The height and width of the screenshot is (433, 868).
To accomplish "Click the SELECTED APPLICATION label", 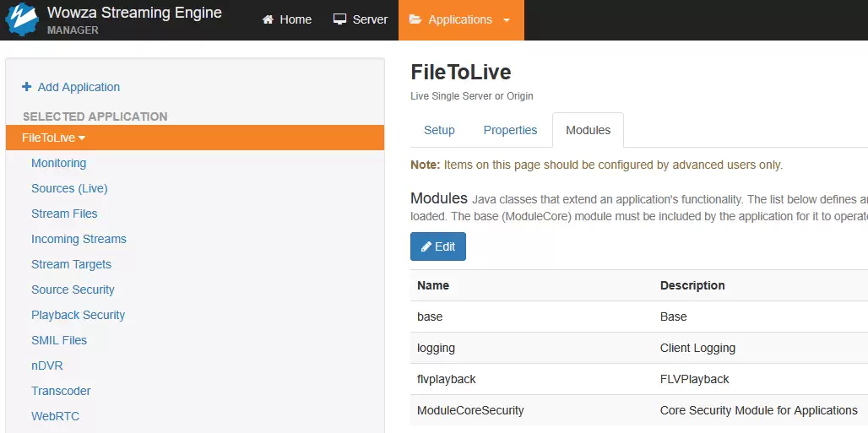I will (95, 116).
